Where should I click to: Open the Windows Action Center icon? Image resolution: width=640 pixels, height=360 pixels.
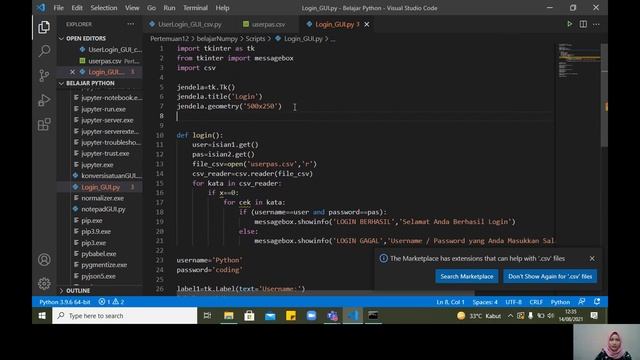tap(594, 316)
